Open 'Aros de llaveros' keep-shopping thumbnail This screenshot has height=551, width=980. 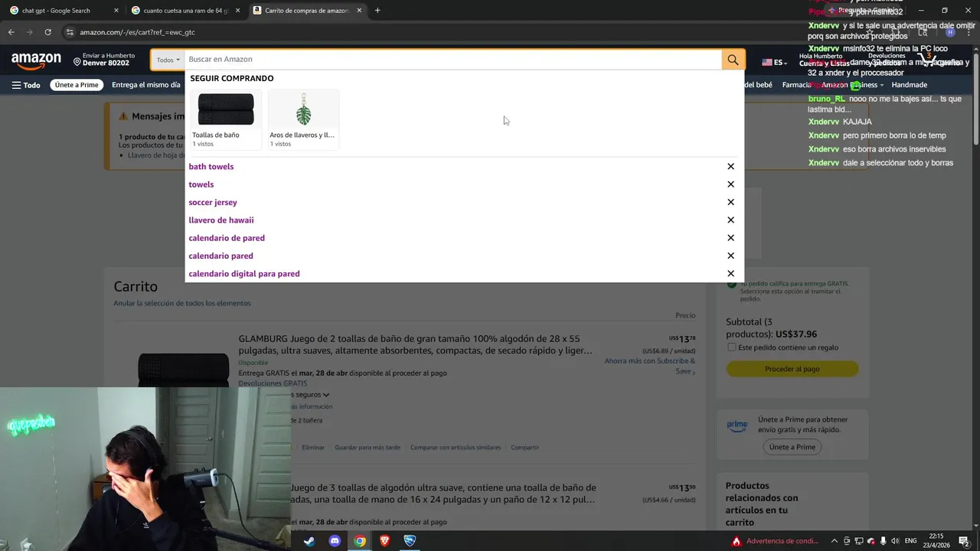(303, 119)
